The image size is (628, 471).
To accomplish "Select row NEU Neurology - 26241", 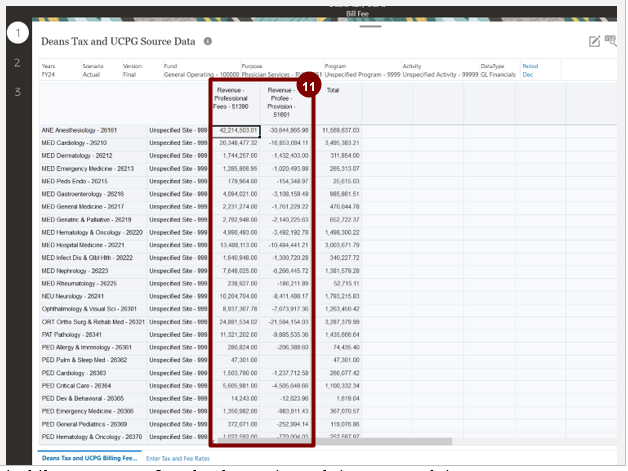I will tap(72, 296).
